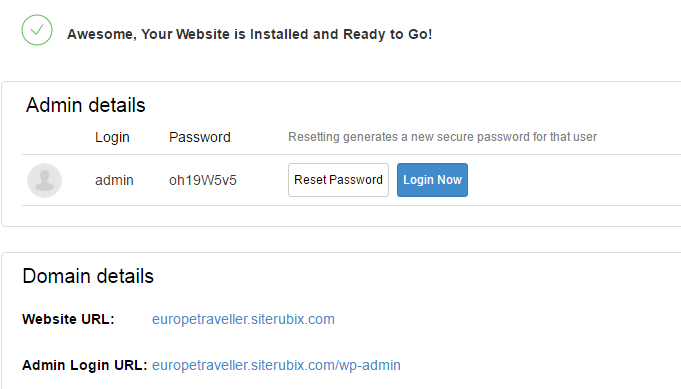Viewport: 681px width, 389px height.
Task: Reset the admin password
Action: [x=338, y=180]
